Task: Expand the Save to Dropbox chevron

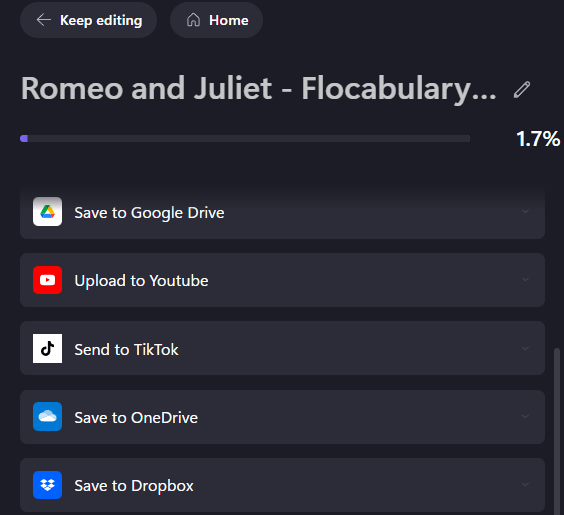Action: (x=526, y=484)
